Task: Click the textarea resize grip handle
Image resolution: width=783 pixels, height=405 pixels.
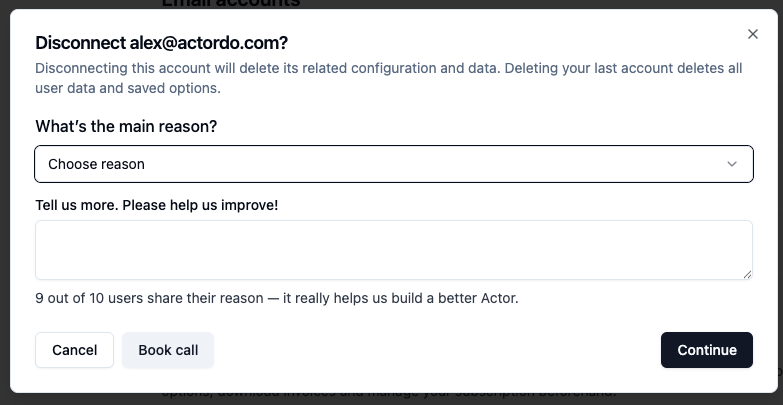Action: pos(747,274)
